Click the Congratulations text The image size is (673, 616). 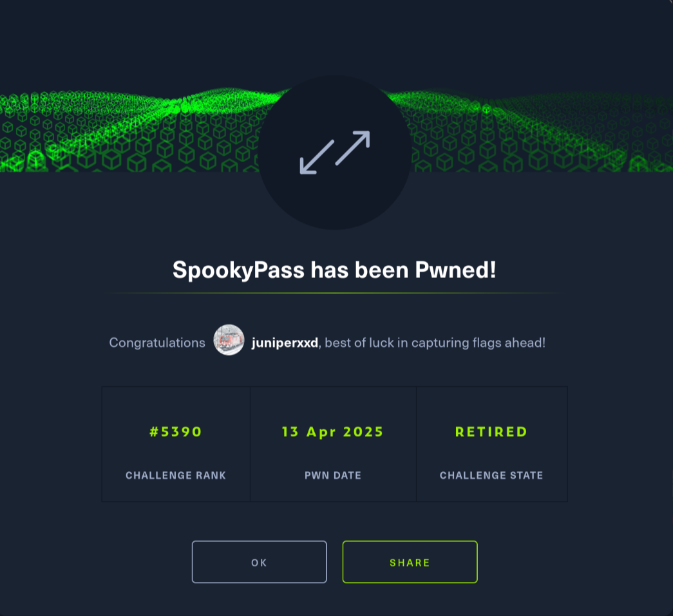157,342
